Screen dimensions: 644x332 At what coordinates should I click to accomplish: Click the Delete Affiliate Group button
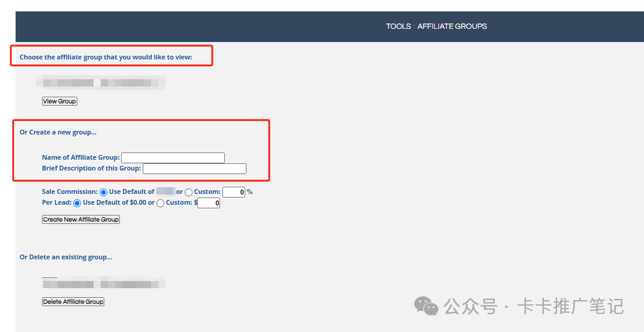click(73, 302)
